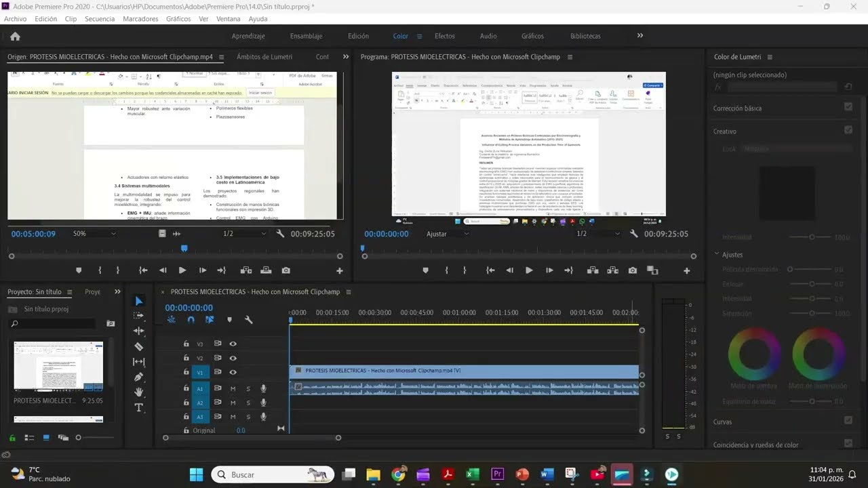
Task: Play the Source monitor clip
Action: [182, 270]
